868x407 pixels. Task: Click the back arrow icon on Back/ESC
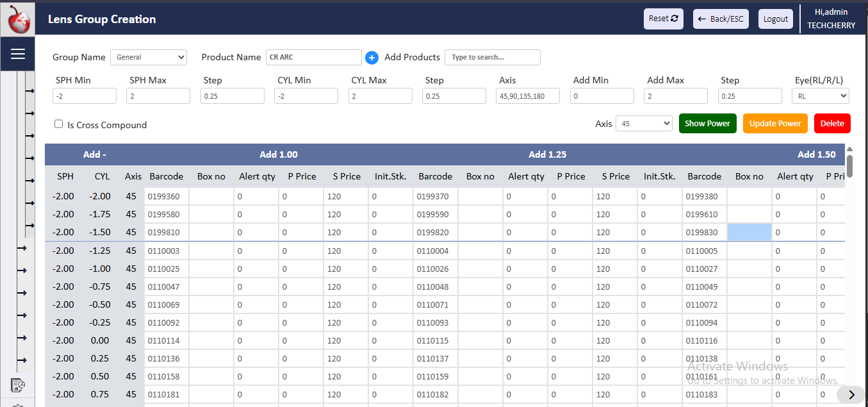[x=701, y=19]
